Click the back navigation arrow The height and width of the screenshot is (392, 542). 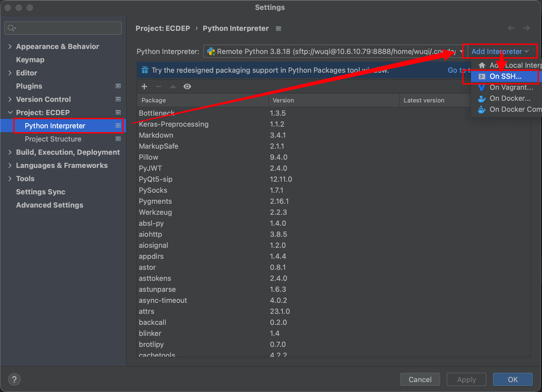511,28
